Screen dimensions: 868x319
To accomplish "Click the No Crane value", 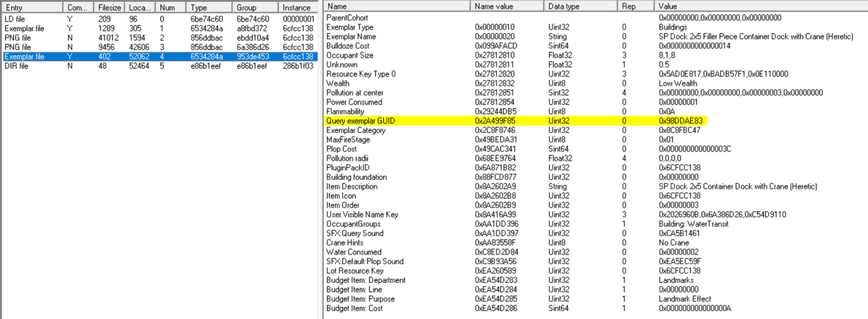I will 673,243.
